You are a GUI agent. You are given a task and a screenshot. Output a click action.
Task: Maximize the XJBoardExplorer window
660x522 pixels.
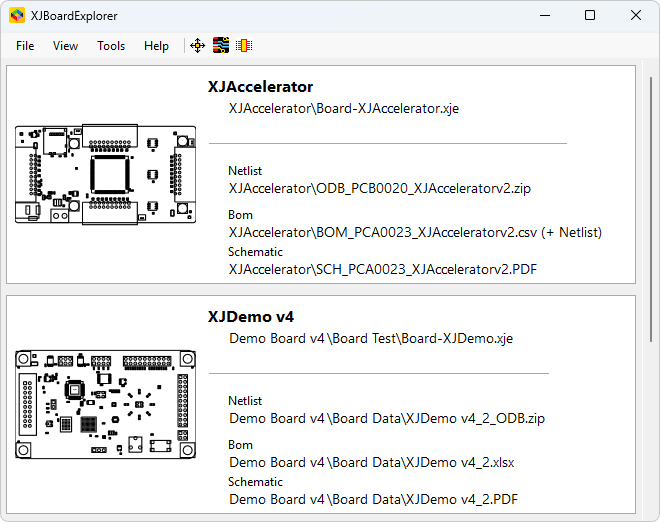tap(590, 15)
